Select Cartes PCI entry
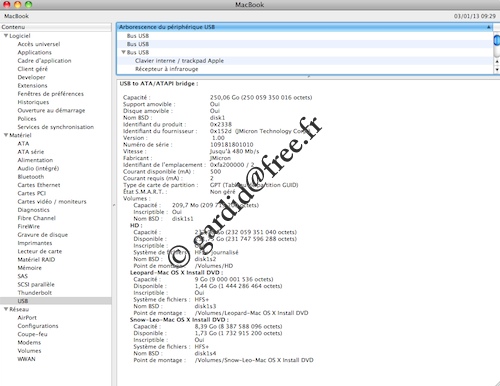Screen dimensions: 500x386 31,193
